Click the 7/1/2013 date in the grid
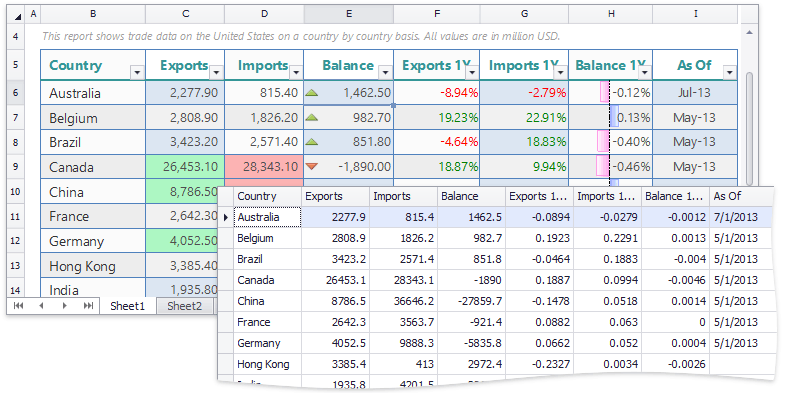 [x=741, y=218]
